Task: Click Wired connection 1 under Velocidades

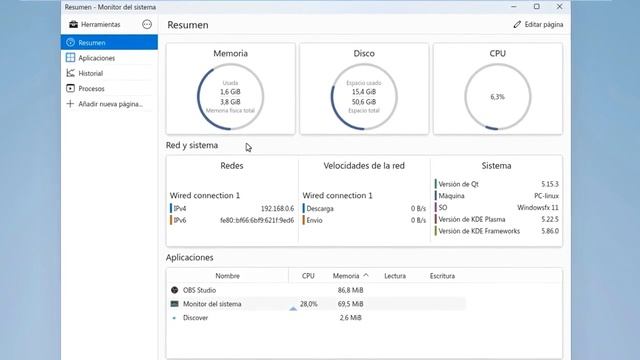Action: (x=338, y=196)
